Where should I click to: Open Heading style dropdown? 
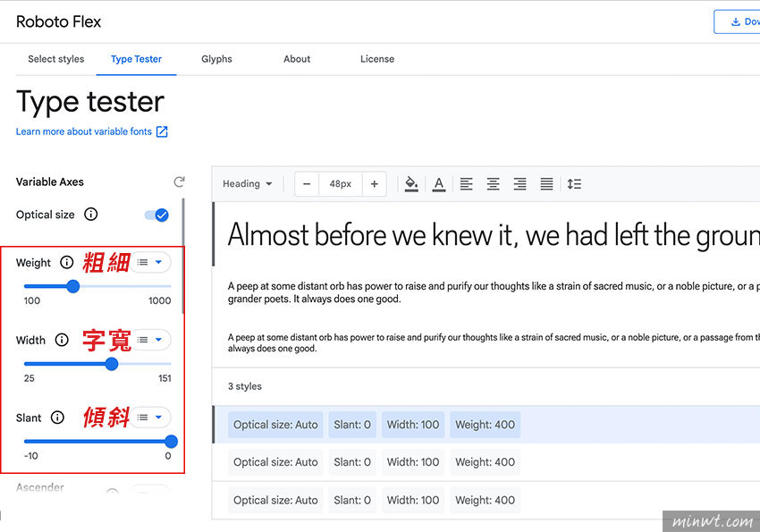(247, 184)
